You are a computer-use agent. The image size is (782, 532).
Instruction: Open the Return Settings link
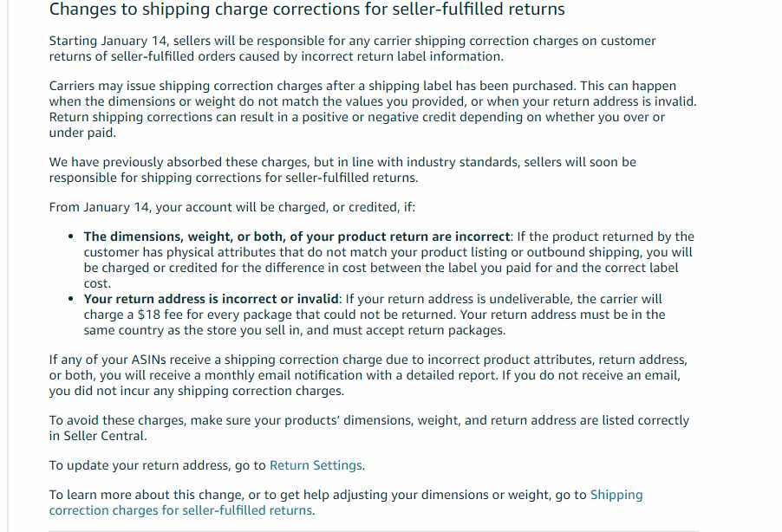coord(316,465)
